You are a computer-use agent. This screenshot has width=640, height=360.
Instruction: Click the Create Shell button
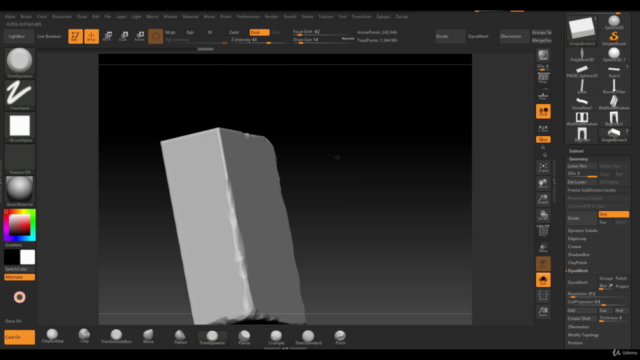click(581, 318)
